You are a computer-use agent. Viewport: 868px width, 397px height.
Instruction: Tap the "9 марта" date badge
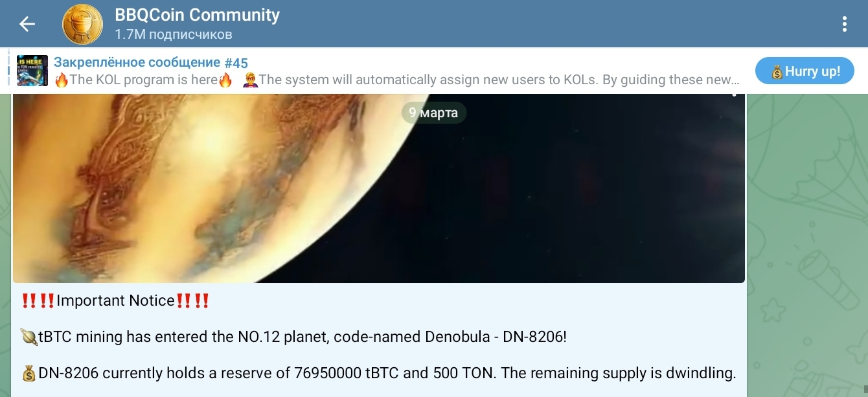coord(433,113)
